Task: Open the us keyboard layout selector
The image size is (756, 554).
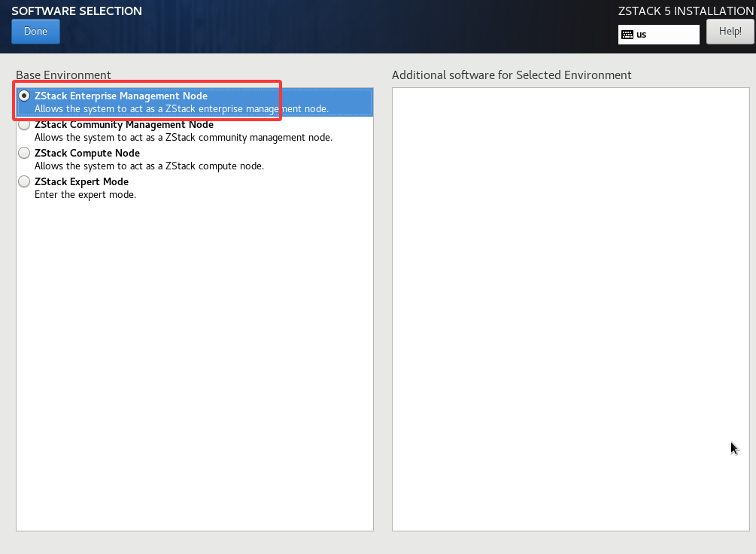Action: pyautogui.click(x=659, y=35)
